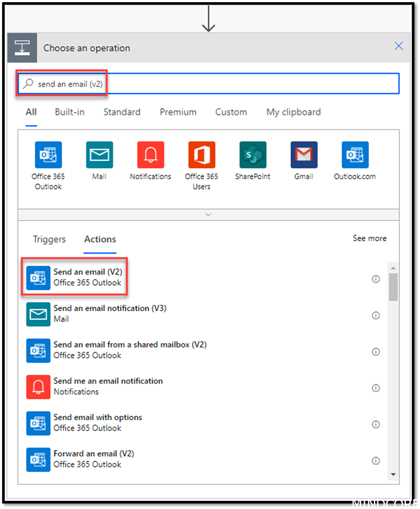Image resolution: width=420 pixels, height=509 pixels.
Task: Open the Mail connector
Action: (x=99, y=154)
